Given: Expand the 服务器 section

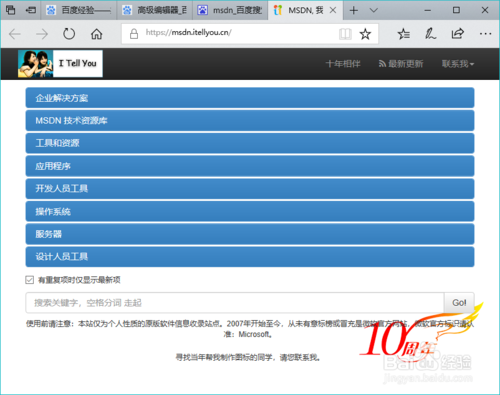Looking at the screenshot, I should 250,234.
